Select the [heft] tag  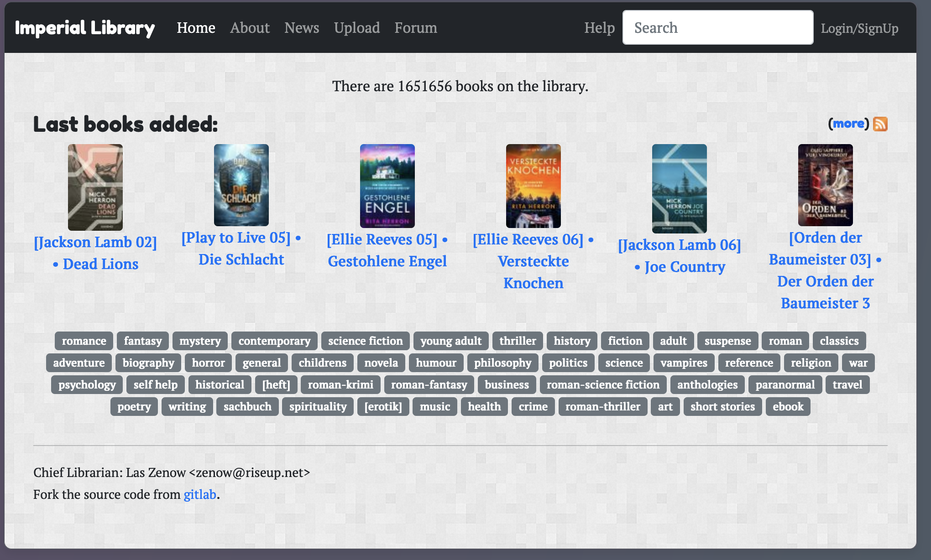276,384
